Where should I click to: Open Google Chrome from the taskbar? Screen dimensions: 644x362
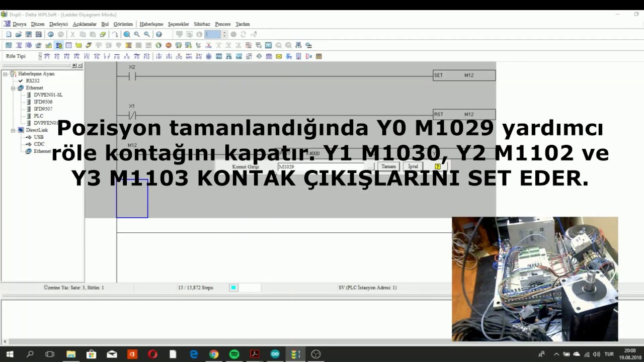[214, 354]
